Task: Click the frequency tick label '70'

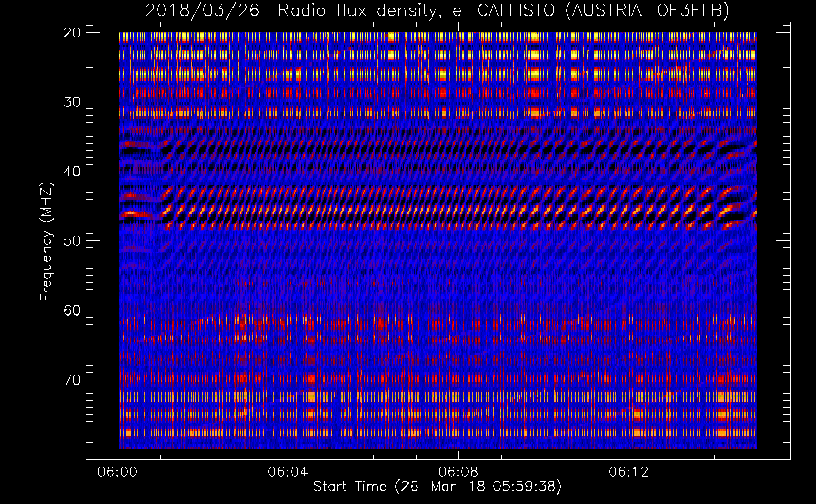Action: (x=72, y=380)
